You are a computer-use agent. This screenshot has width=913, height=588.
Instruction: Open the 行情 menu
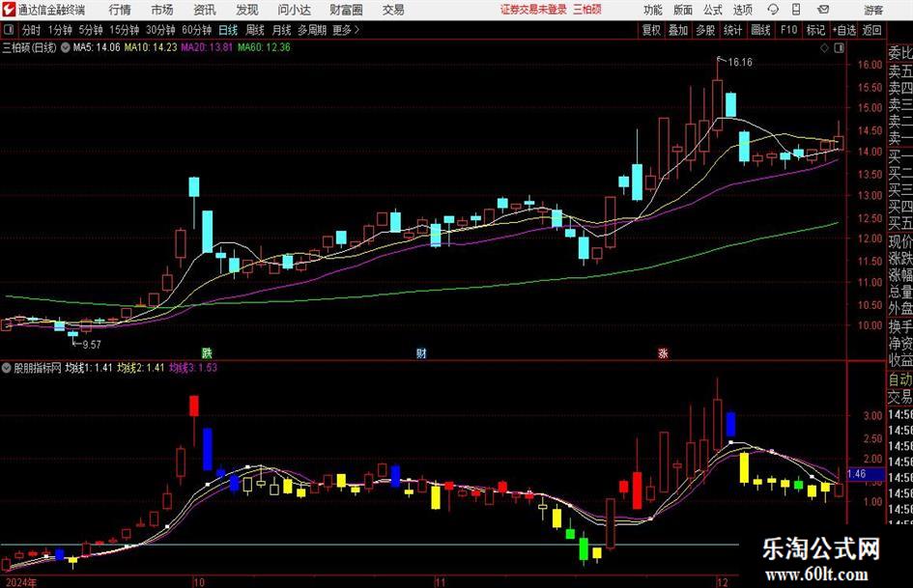tap(120, 10)
